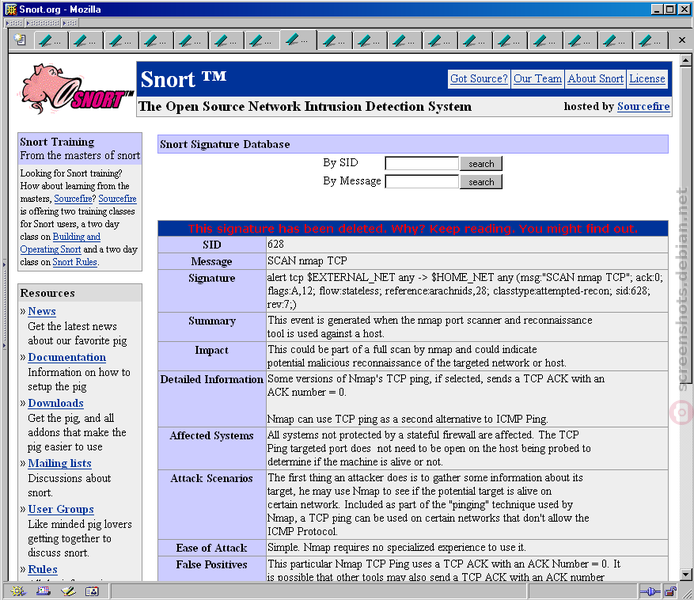
Task: Go to the News resource link
Action: click(42, 311)
